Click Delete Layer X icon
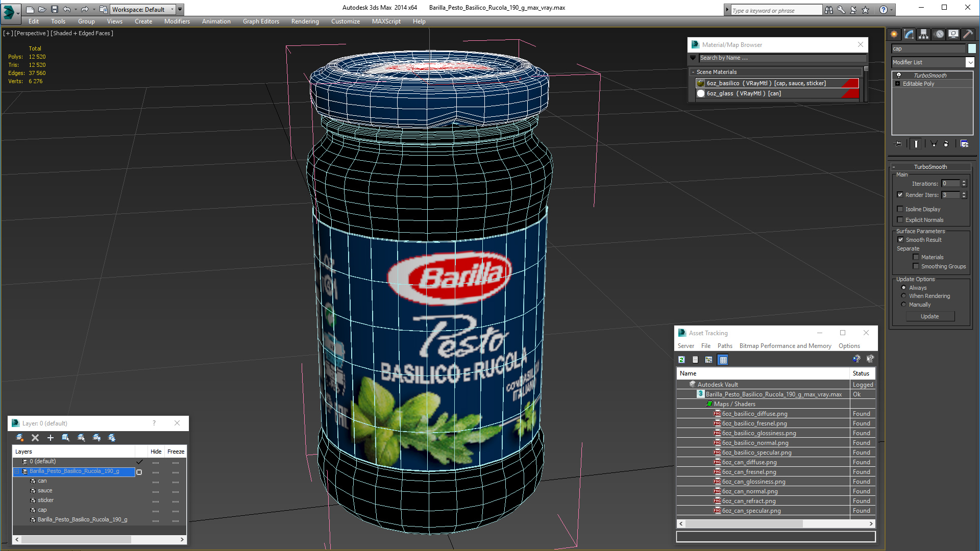The width and height of the screenshot is (980, 551). tap(35, 438)
